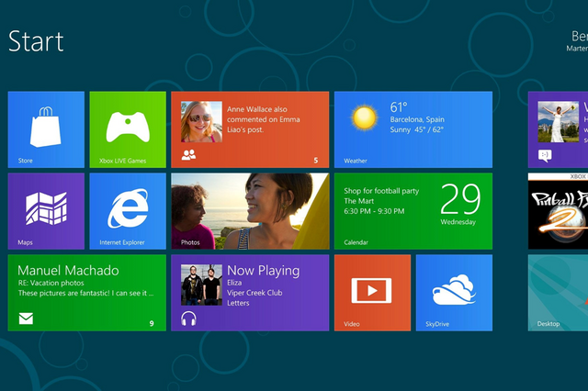The width and height of the screenshot is (588, 391).
Task: Open the Photos tile picture
Action: click(x=250, y=211)
